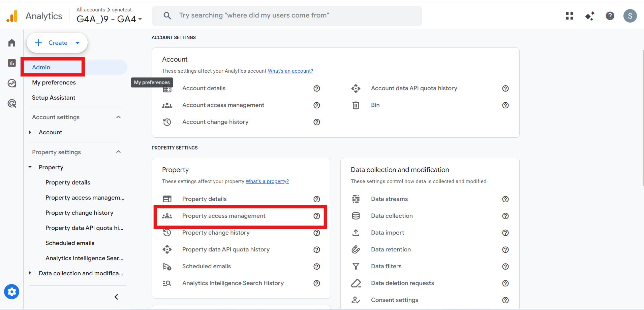Select Setup Assistant in the sidebar
The image size is (644, 310).
pyautogui.click(x=54, y=98)
